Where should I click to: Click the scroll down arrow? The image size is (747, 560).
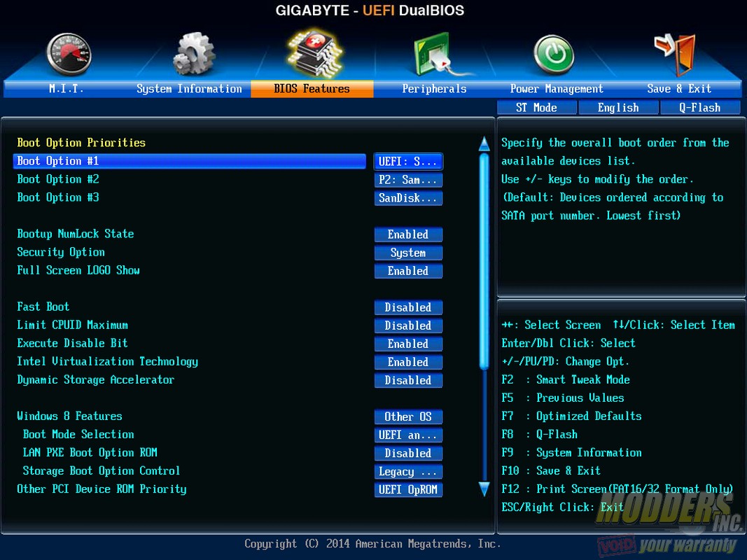tap(484, 489)
